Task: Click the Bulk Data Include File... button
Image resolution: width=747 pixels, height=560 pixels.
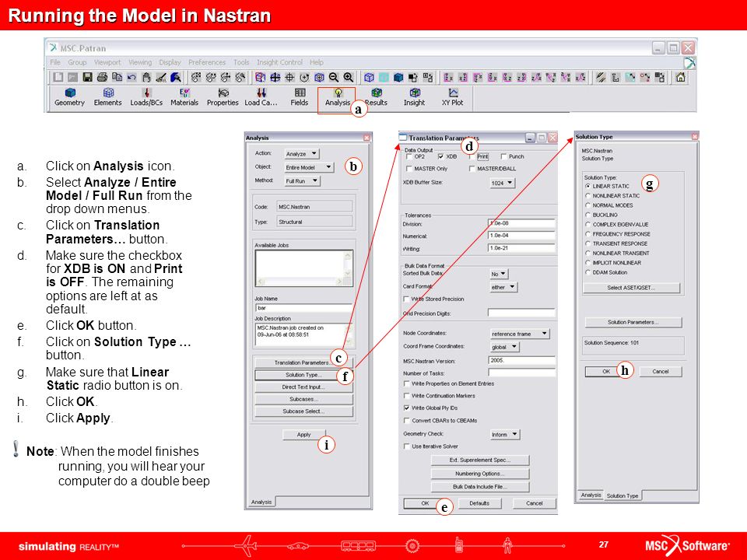Action: (x=480, y=487)
